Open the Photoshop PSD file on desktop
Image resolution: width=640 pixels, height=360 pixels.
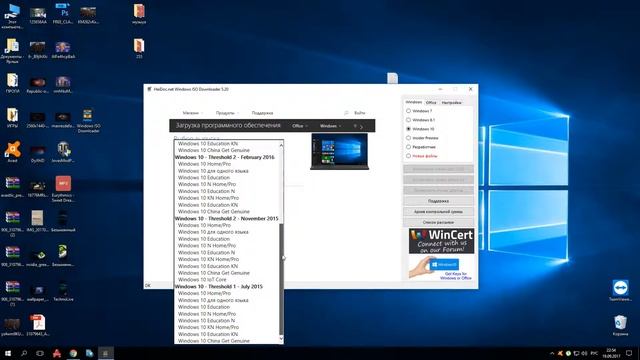[x=63, y=14]
